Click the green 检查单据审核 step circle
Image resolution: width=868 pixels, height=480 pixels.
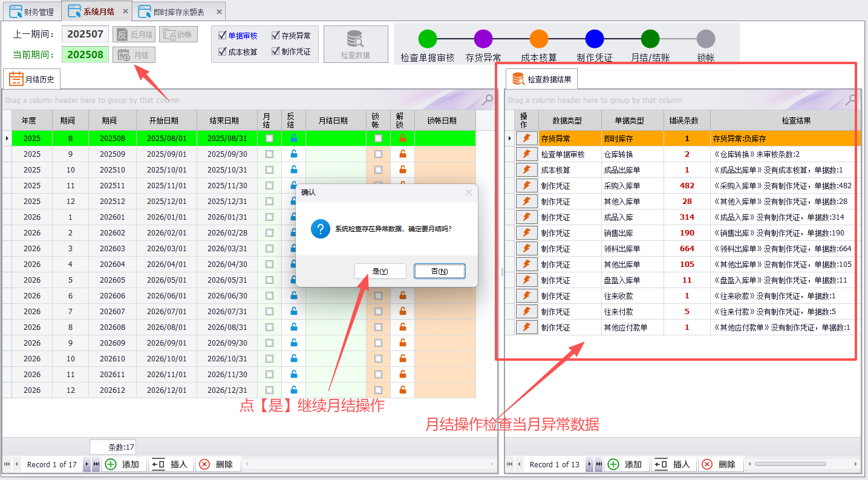428,38
